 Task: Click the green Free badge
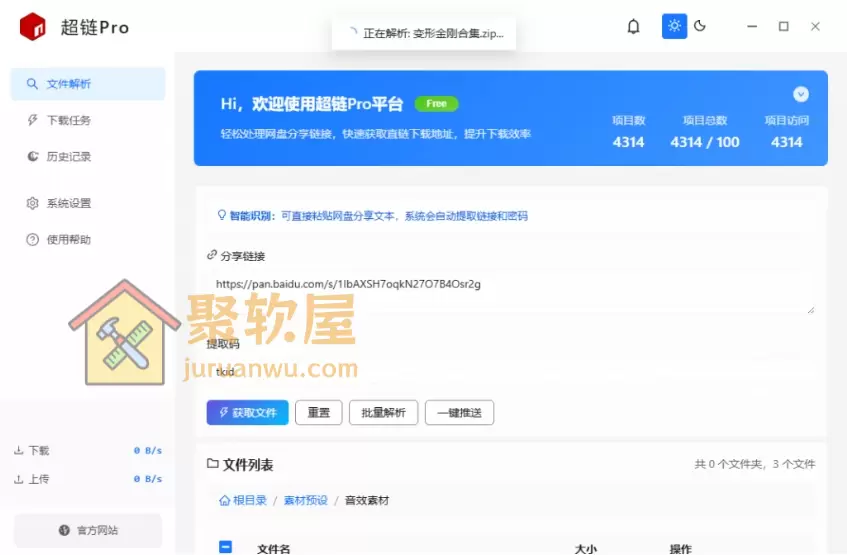pyautogui.click(x=436, y=103)
